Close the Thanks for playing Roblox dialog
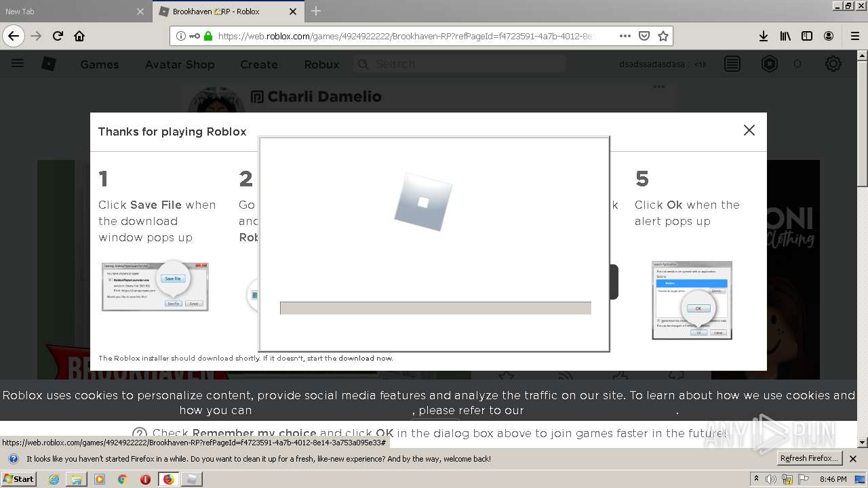The width and height of the screenshot is (868, 488). click(x=749, y=130)
